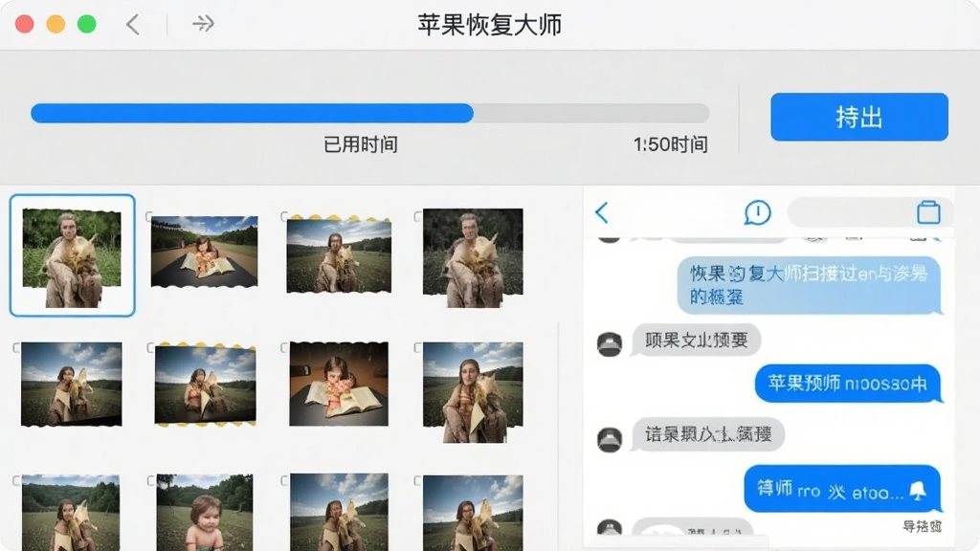The height and width of the screenshot is (551, 980).
Task: Click the bell icon in the last blue bubble
Action: 918,491
